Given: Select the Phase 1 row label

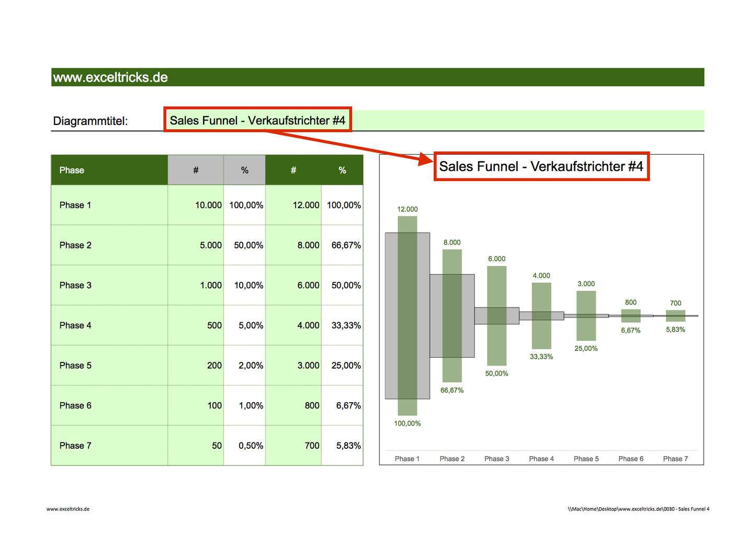Looking at the screenshot, I should [75, 204].
